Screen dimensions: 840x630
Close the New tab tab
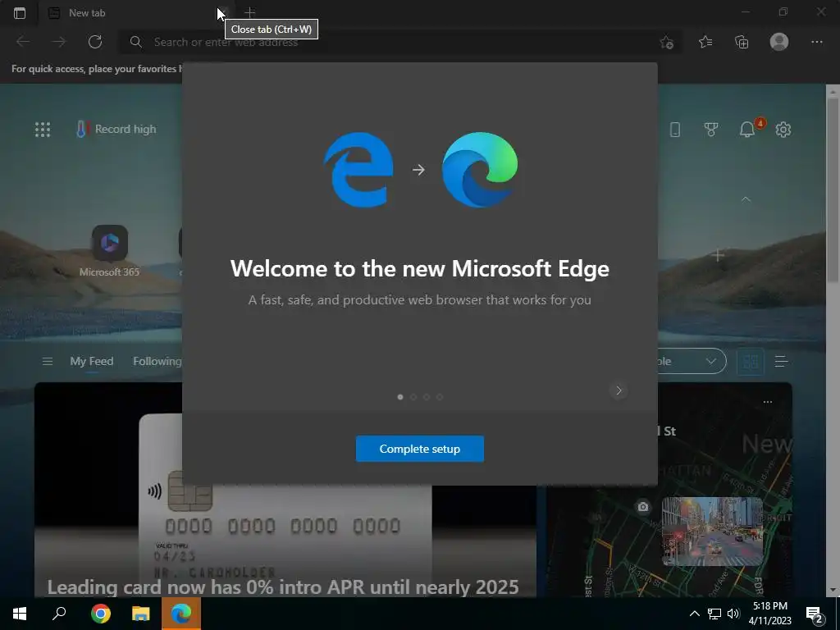click(224, 12)
